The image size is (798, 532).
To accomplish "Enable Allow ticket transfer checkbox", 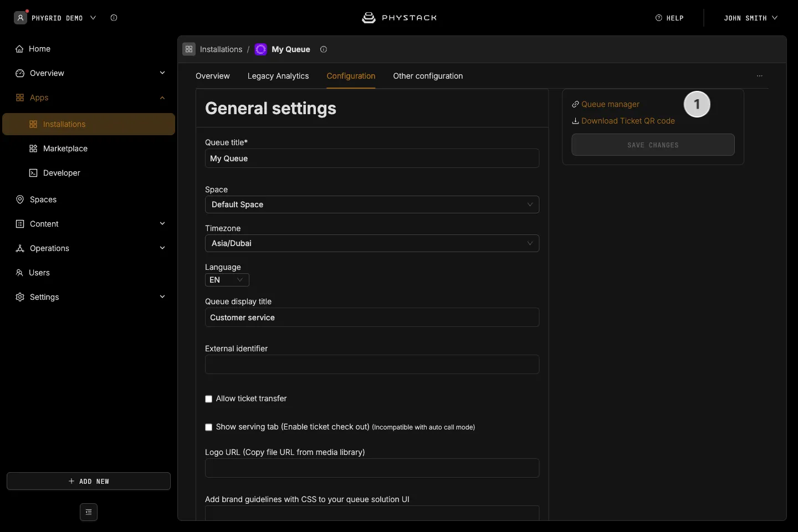I will [209, 399].
